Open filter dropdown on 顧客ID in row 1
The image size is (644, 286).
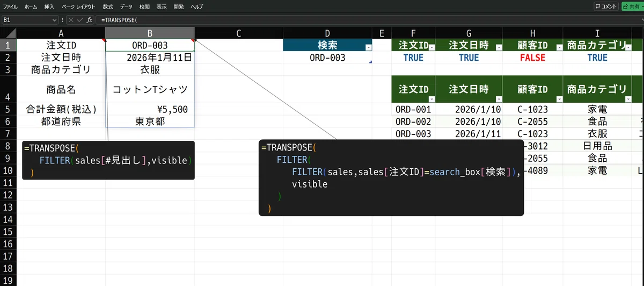coord(558,47)
